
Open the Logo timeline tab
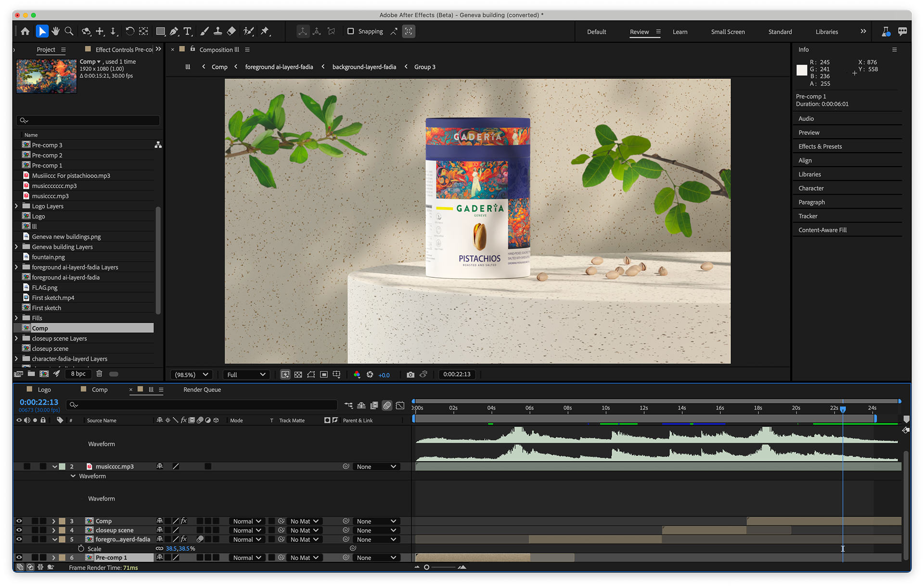coord(44,390)
